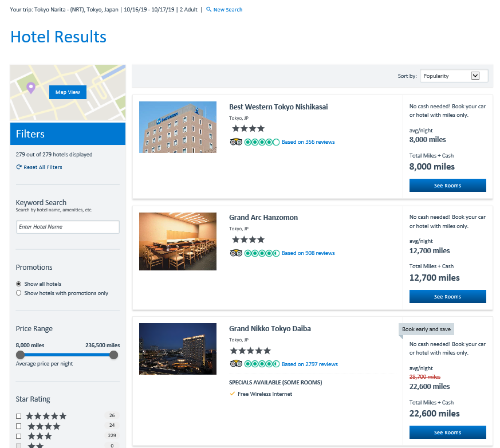This screenshot has height=448, width=500.
Task: Click the Book early and save tag
Action: pyautogui.click(x=426, y=329)
